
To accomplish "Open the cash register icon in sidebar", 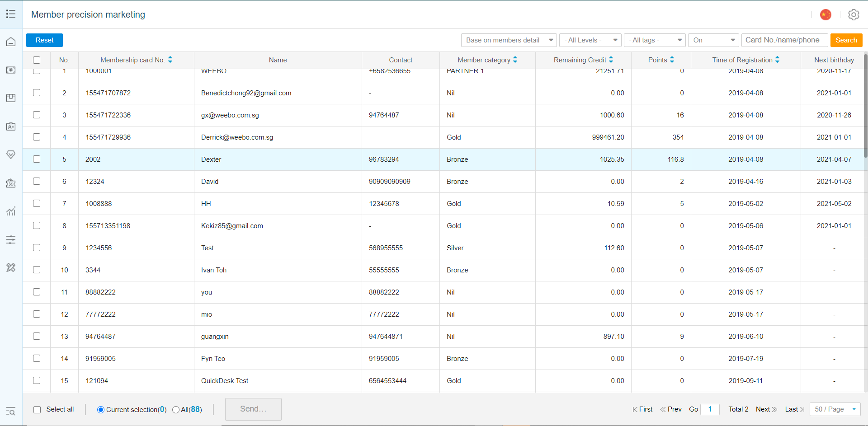I will tap(11, 70).
